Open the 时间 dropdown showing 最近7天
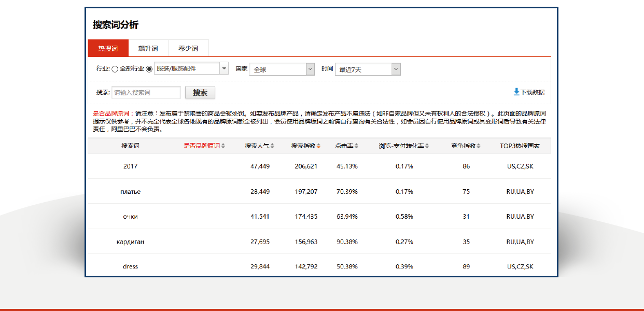The height and width of the screenshot is (311, 644). click(x=368, y=69)
